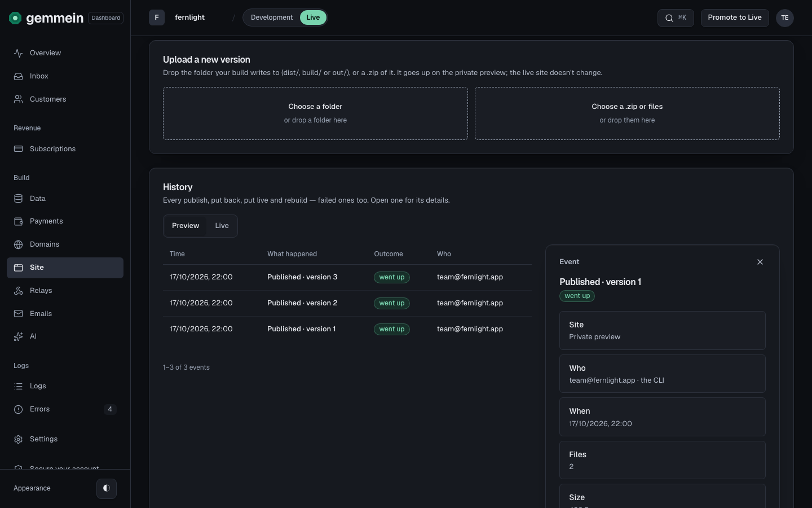
Task: Switch environment to Development
Action: tap(272, 17)
